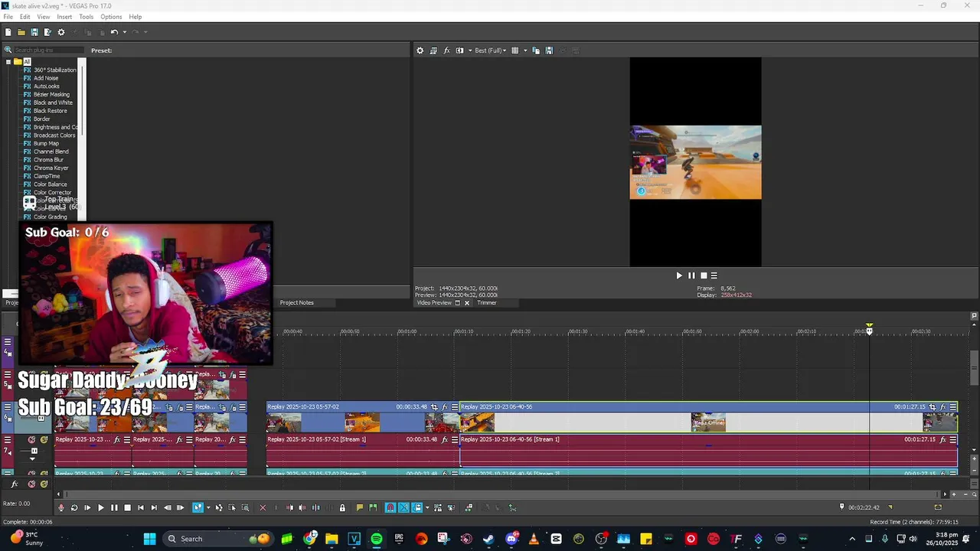Screen dimensions: 980x551
Task: Click the taskbar Search box
Action: [217, 539]
